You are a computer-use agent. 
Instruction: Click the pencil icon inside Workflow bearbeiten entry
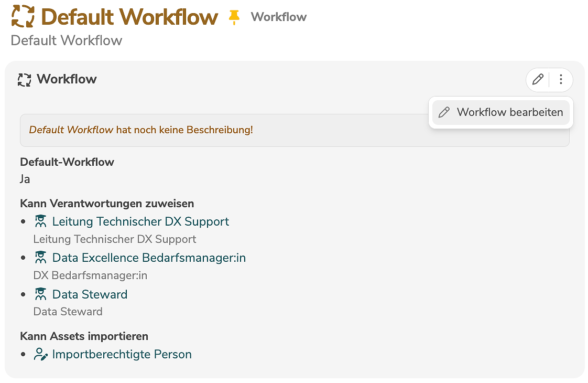point(445,112)
